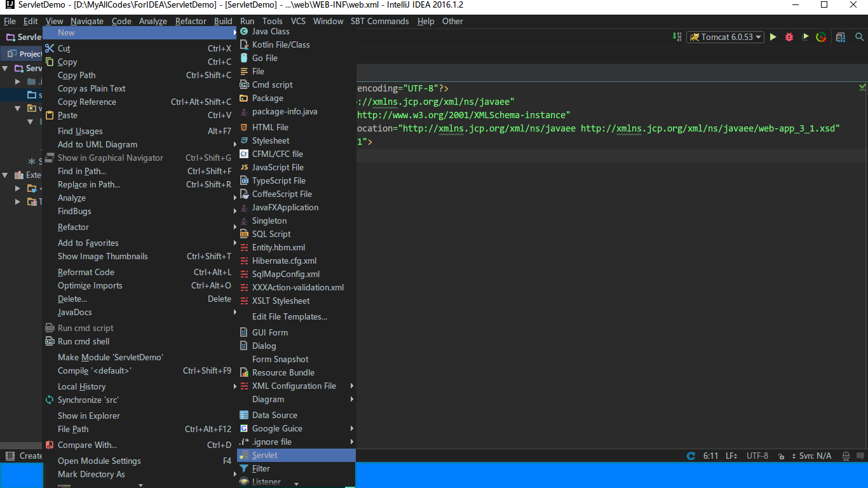Select Resource Bundle in New submenu
Image resolution: width=868 pixels, height=488 pixels.
click(x=296, y=372)
